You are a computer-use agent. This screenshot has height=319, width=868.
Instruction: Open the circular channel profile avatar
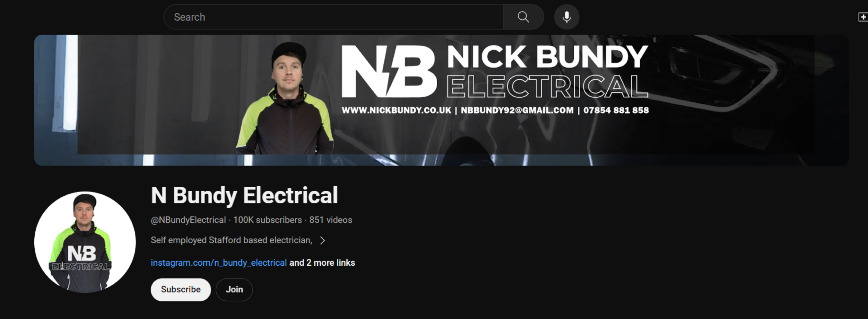(85, 242)
